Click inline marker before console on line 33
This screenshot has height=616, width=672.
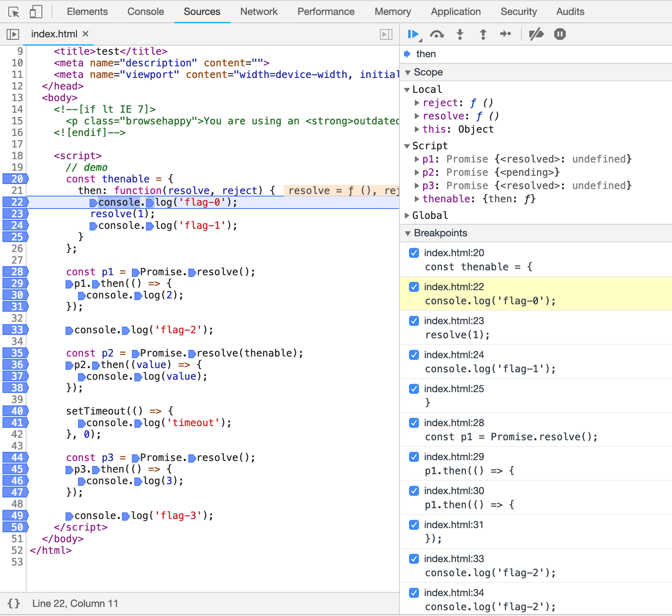click(70, 330)
